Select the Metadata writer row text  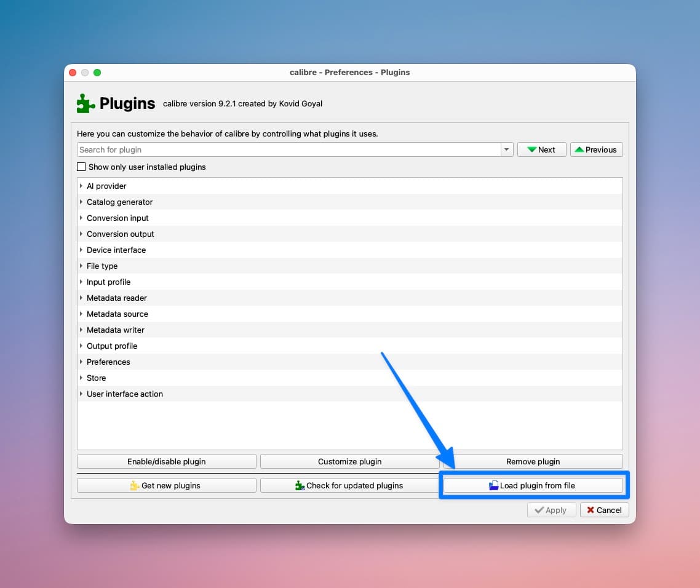tap(116, 330)
